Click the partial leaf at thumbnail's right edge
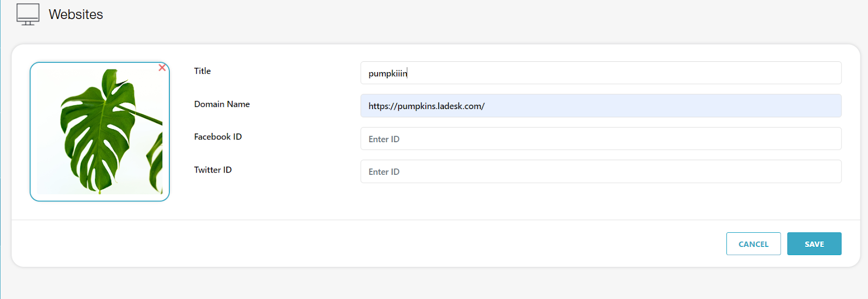868x299 pixels. (156, 157)
